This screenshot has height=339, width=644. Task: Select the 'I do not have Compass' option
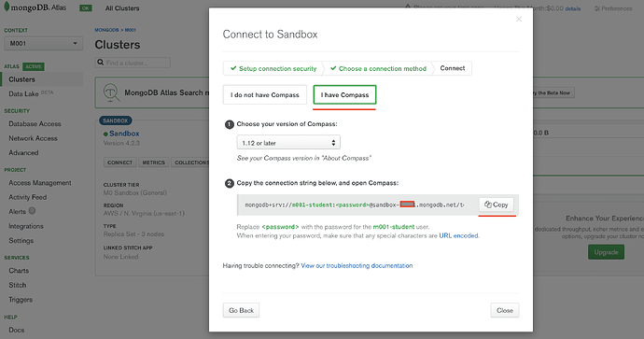tap(265, 95)
